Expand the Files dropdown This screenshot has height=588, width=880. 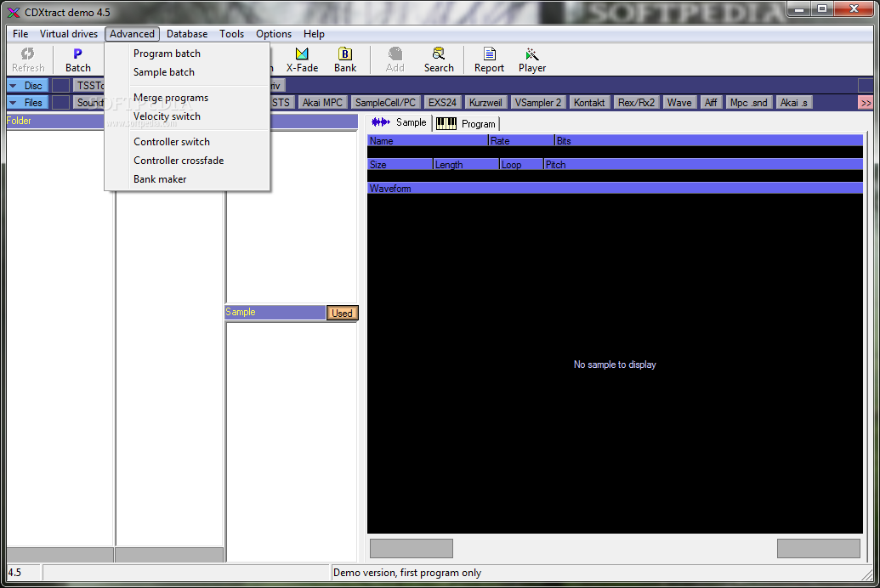[27, 103]
